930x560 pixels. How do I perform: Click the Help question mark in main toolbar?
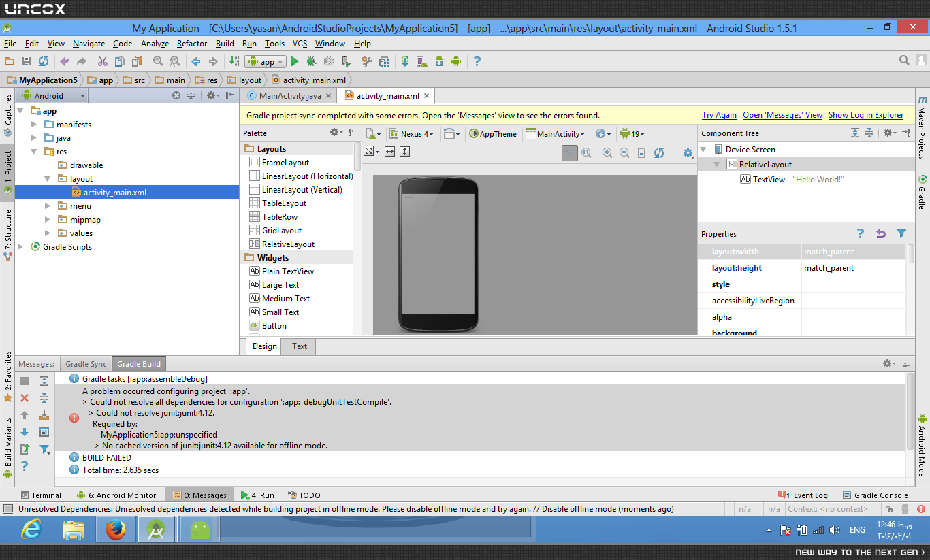click(477, 61)
